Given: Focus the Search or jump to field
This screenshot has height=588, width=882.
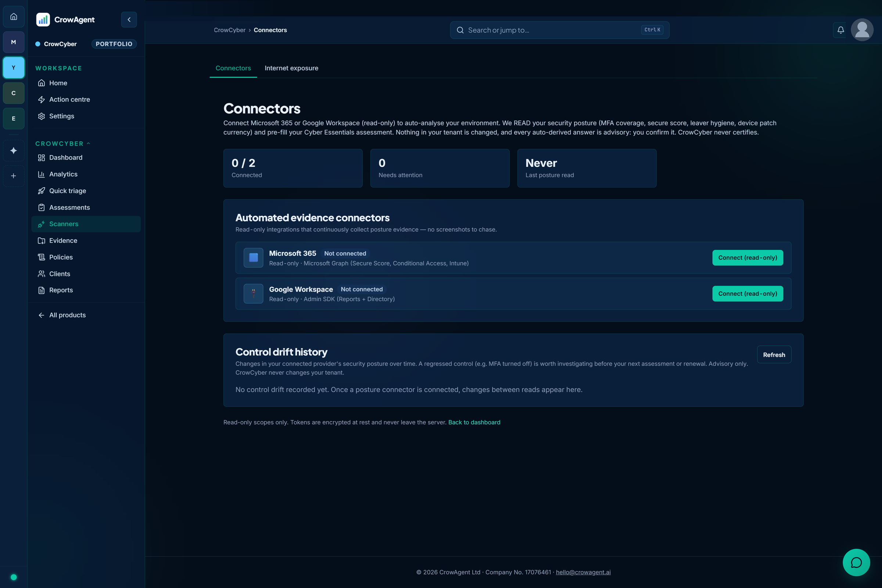Looking at the screenshot, I should point(559,30).
